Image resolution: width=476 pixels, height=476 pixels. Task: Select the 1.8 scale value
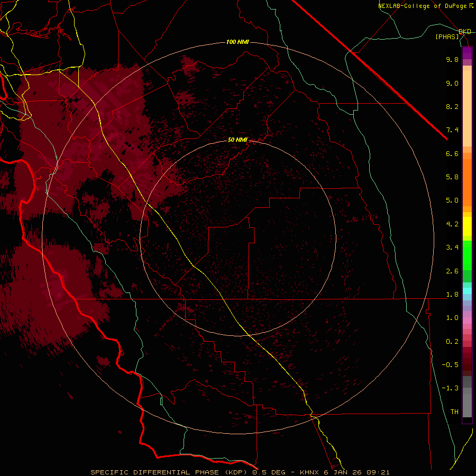tap(452, 295)
